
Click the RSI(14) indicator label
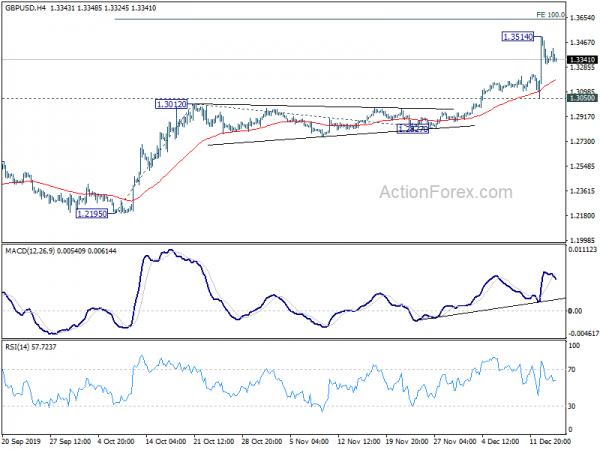pyautogui.click(x=17, y=347)
